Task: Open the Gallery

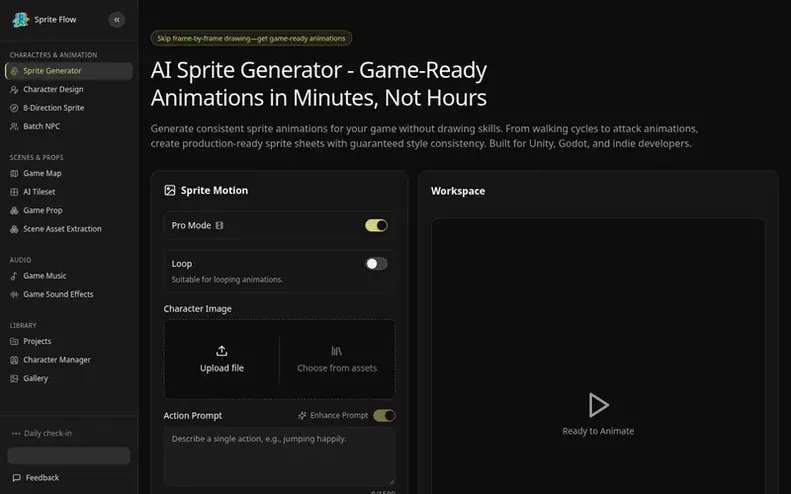Action: pyautogui.click(x=69, y=378)
